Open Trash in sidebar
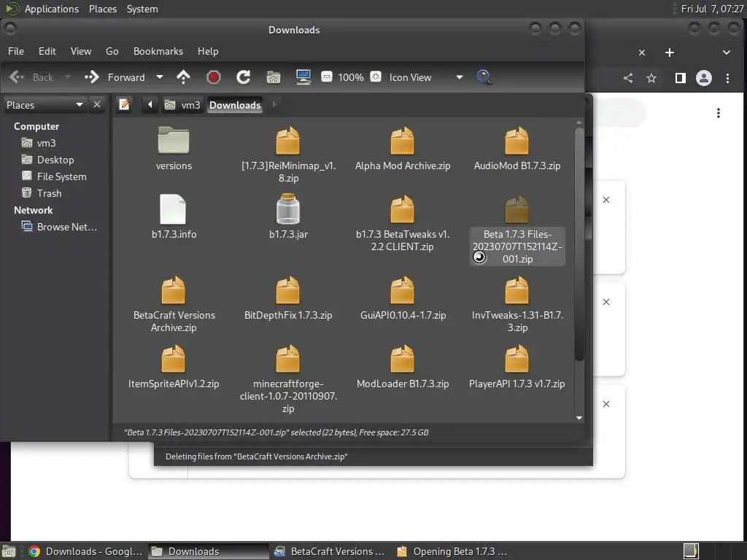Screen dimensions: 747x560 click(42, 192)
